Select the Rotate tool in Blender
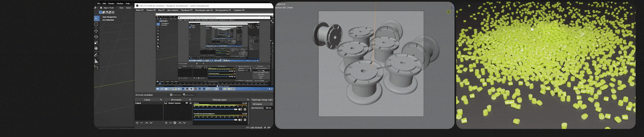Screen dimensions: 644x137 tap(96, 37)
